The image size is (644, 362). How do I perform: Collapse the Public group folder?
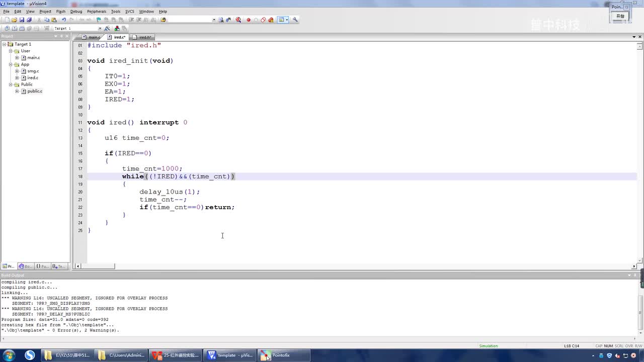(x=11, y=84)
